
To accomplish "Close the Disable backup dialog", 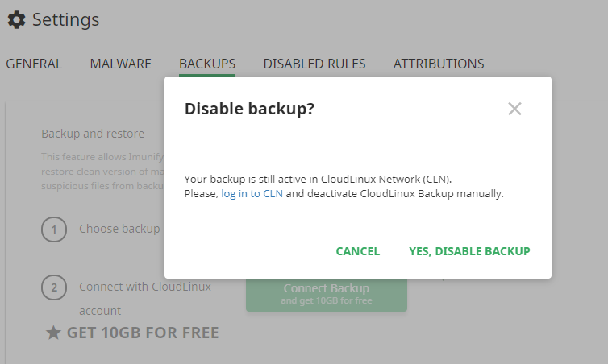I will click(514, 109).
